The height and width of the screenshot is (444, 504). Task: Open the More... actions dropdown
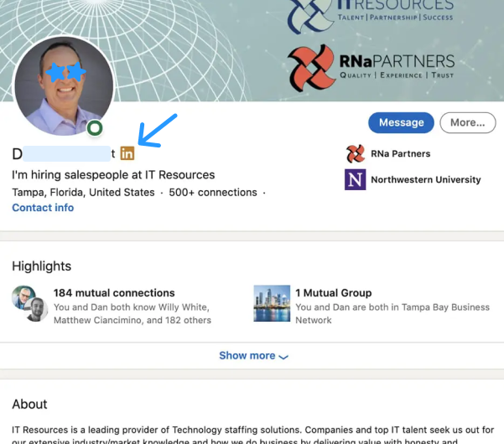pyautogui.click(x=467, y=122)
